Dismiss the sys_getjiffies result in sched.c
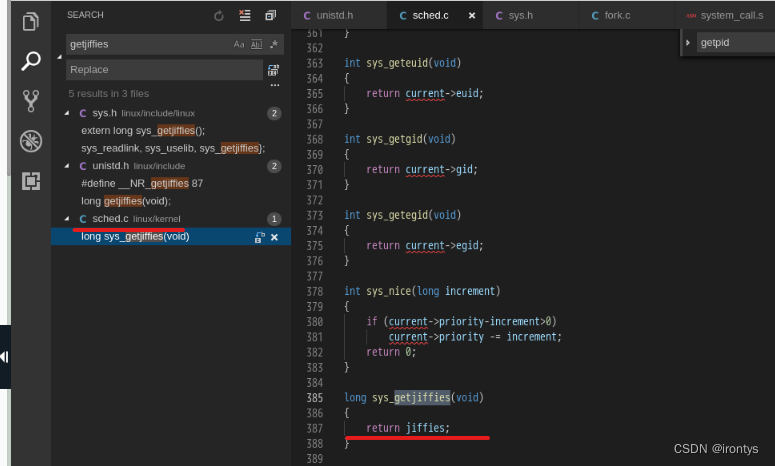The image size is (775, 466). 274,237
